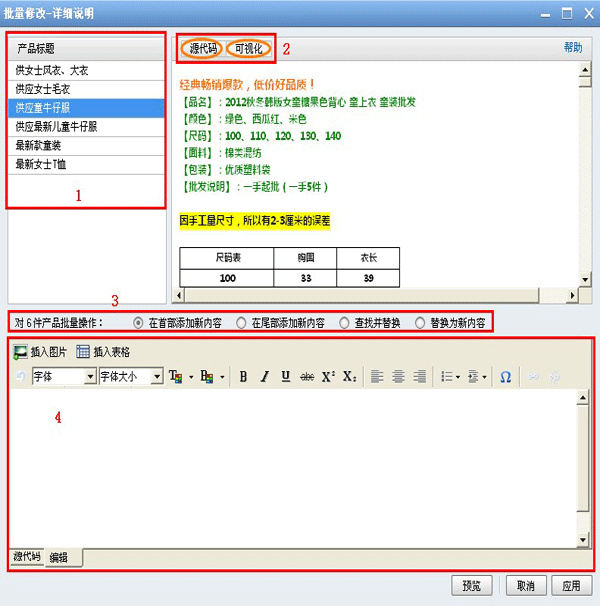Select product 最新款童装
600x606 pixels.
click(86, 146)
